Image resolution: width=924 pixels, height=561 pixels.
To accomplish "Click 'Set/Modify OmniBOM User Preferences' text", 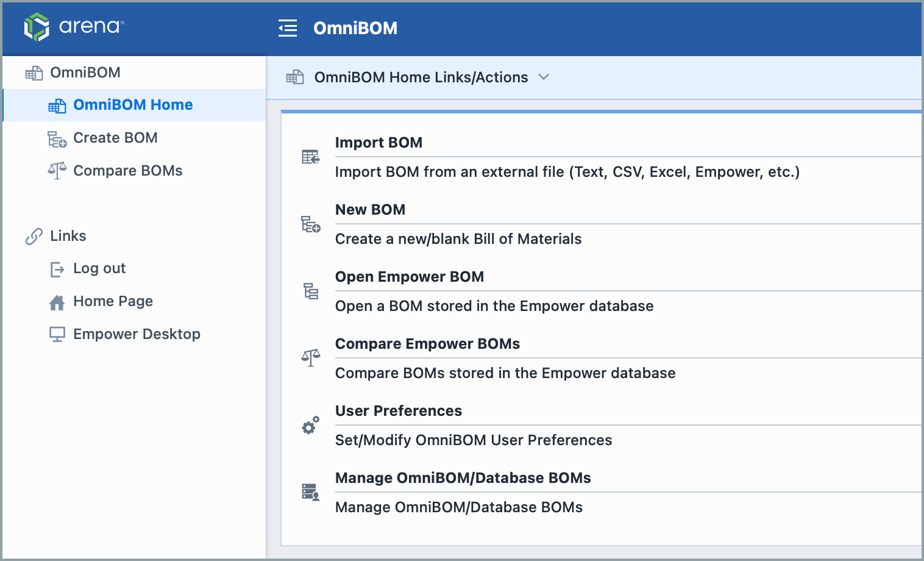I will pos(474,440).
